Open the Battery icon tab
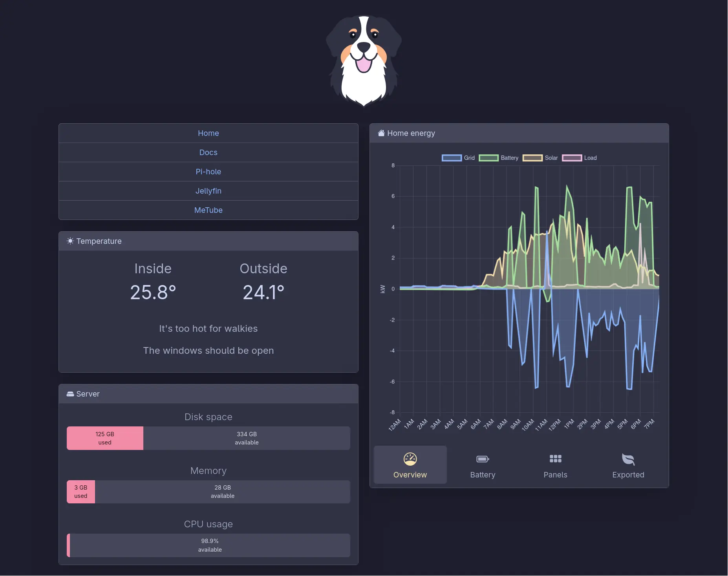 (483, 459)
